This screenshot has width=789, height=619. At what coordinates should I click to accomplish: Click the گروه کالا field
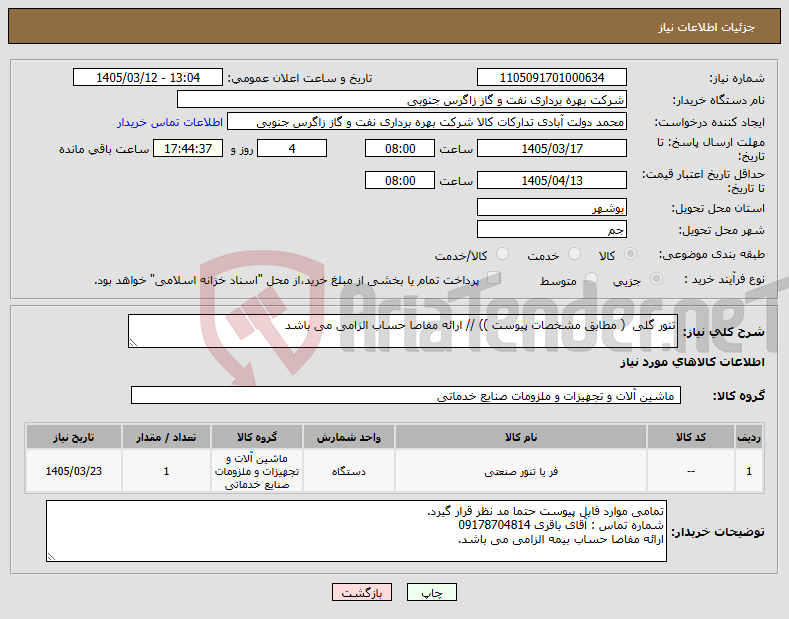pos(406,396)
